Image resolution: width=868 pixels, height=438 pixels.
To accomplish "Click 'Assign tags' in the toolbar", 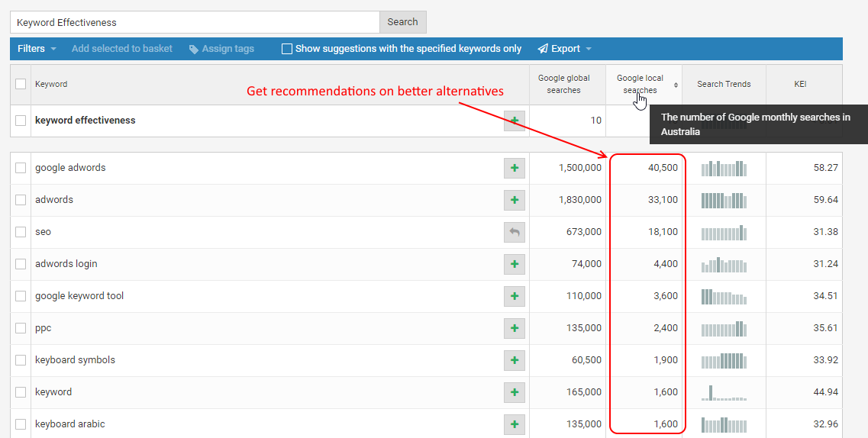I will coord(221,49).
